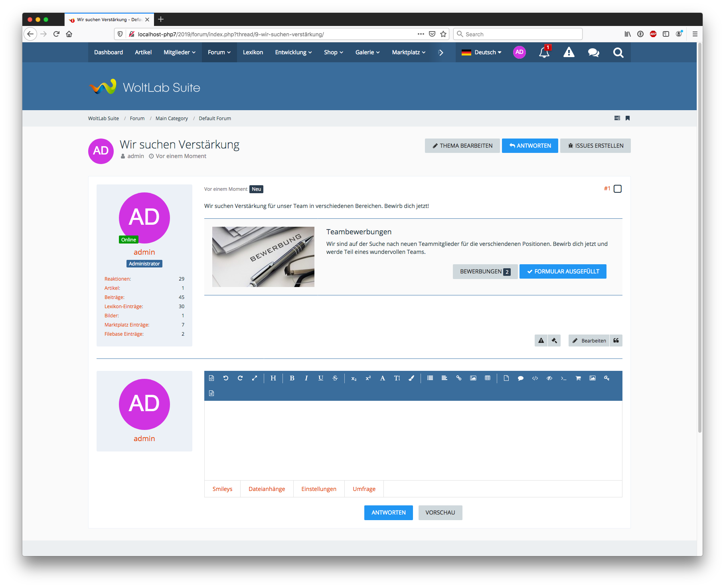Open the notifications bell icon
Image resolution: width=725 pixels, height=588 pixels.
click(x=544, y=53)
